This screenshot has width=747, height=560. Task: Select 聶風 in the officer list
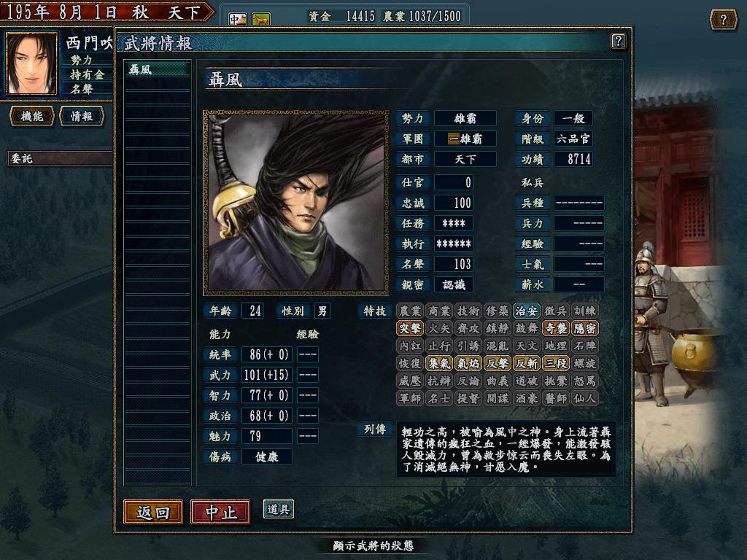pyautogui.click(x=158, y=69)
